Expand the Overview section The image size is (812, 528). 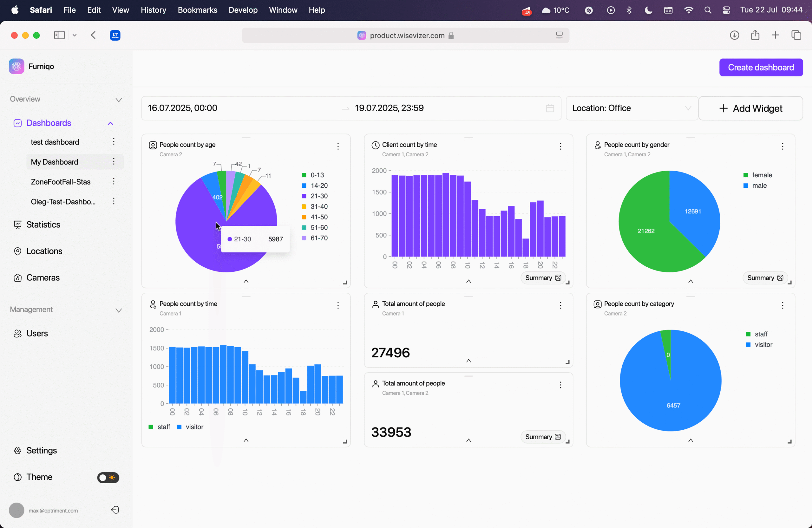(118, 100)
